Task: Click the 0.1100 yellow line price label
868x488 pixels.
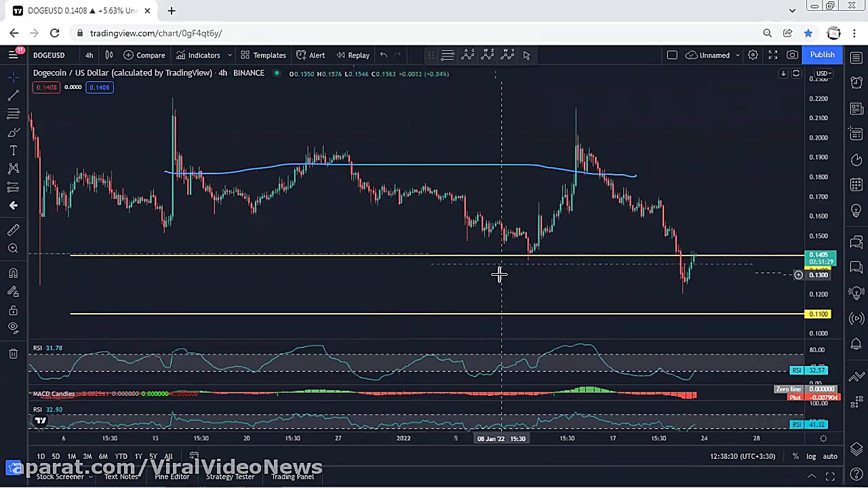Action: click(818, 314)
